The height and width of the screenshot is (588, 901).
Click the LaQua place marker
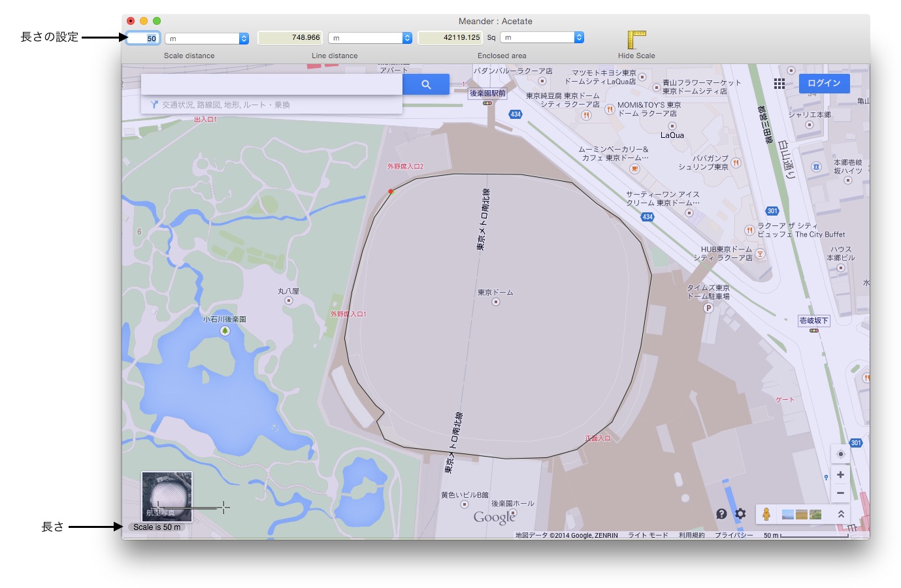(x=672, y=125)
